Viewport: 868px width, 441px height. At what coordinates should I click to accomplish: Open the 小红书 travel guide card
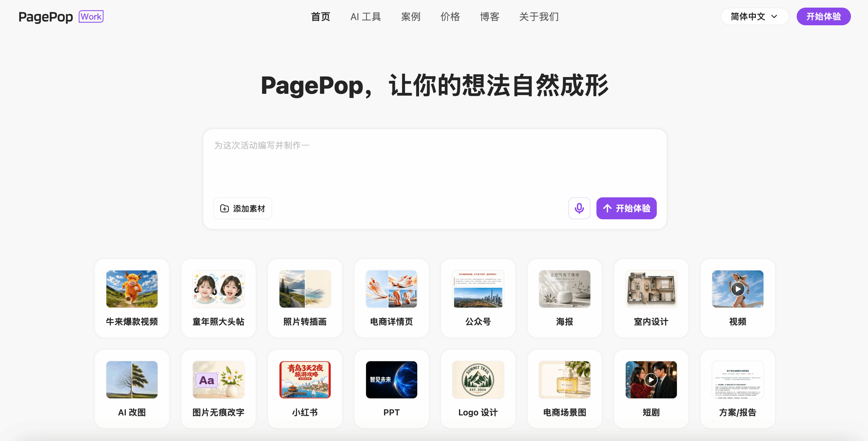point(305,389)
